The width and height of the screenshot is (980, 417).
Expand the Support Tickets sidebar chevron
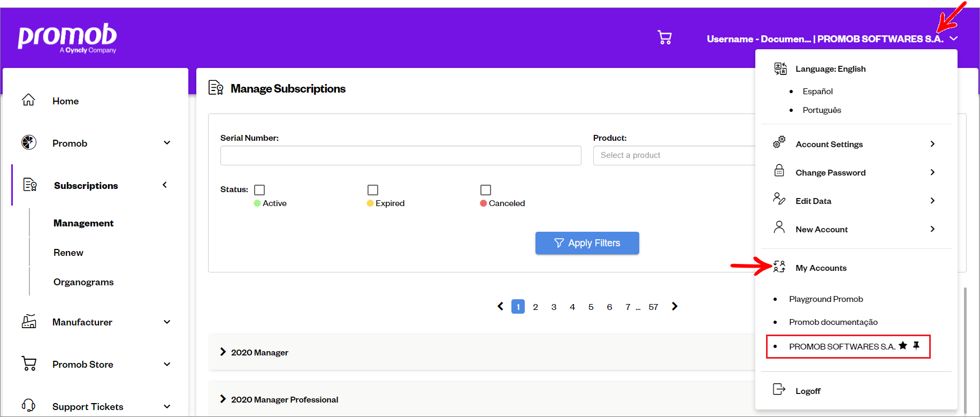[x=167, y=406]
